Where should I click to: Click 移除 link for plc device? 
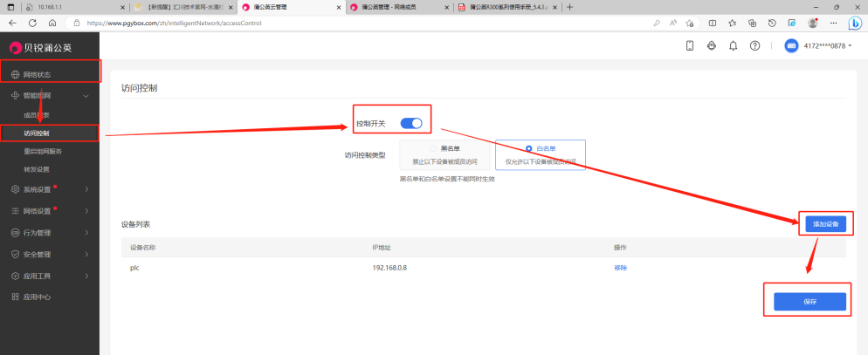pos(620,268)
